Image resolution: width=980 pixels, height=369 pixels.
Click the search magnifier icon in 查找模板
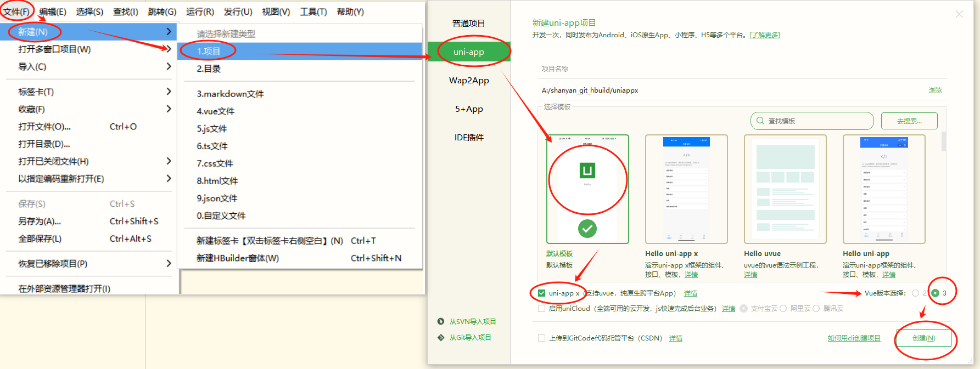[760, 121]
